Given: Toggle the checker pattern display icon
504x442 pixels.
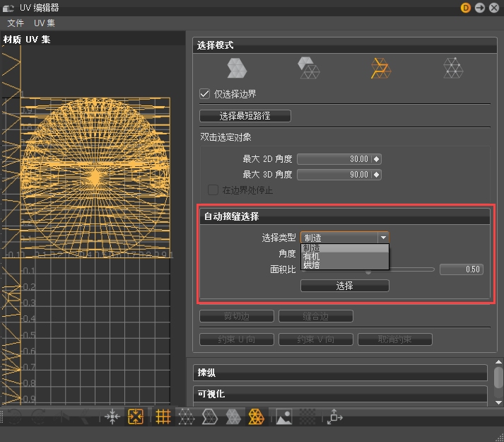Looking at the screenshot, I should point(307,417).
